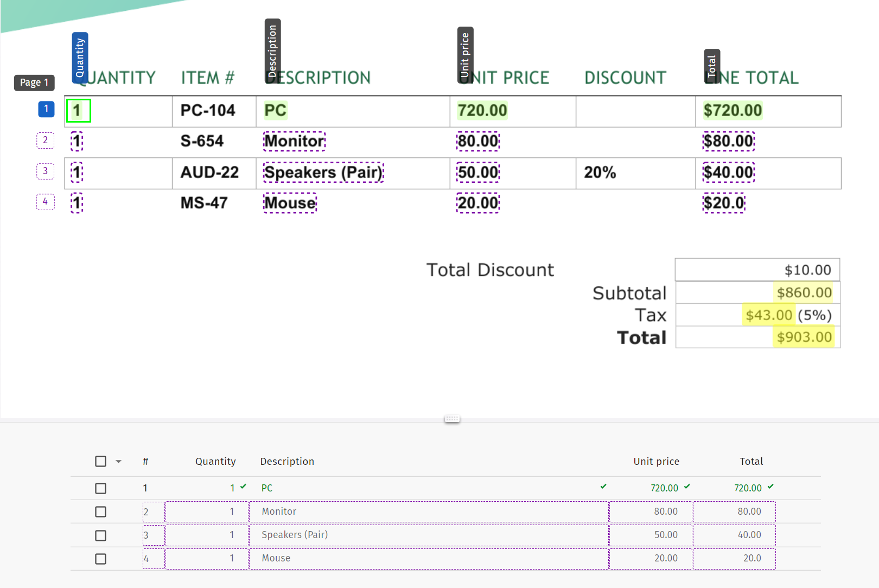Image resolution: width=879 pixels, height=588 pixels.
Task: Select the vertical Total column tag
Action: tap(711, 66)
